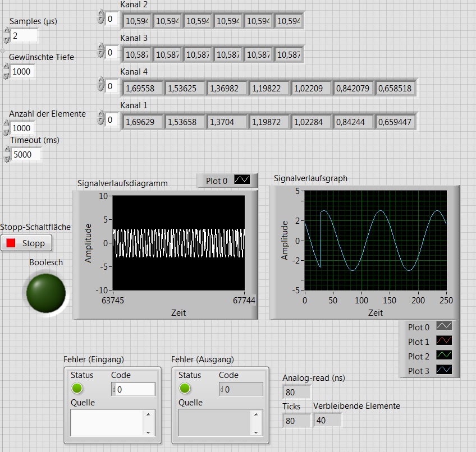Click the Kanal 4 array index field
Image resolution: width=476 pixels, height=452 pixels.
[112, 86]
